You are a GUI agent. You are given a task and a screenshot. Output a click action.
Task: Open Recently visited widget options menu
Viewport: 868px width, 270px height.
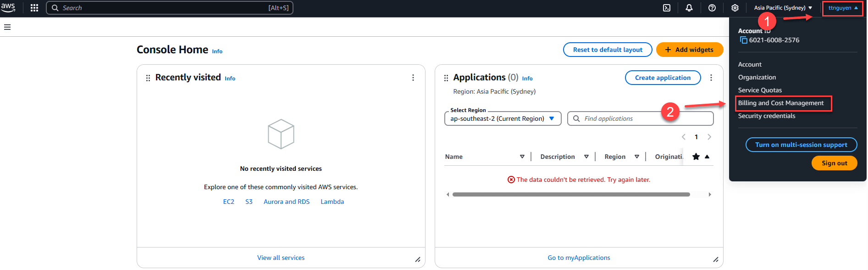413,78
